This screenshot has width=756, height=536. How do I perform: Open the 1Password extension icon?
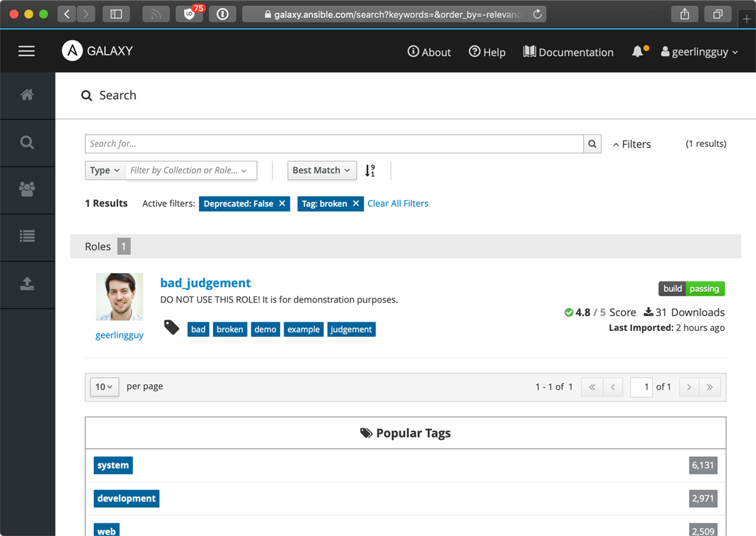[x=222, y=14]
